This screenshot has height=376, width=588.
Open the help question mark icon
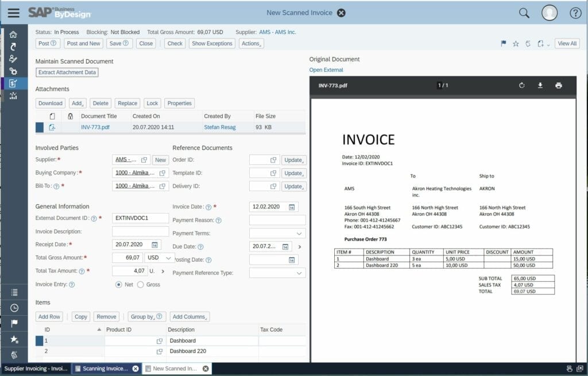tap(575, 13)
